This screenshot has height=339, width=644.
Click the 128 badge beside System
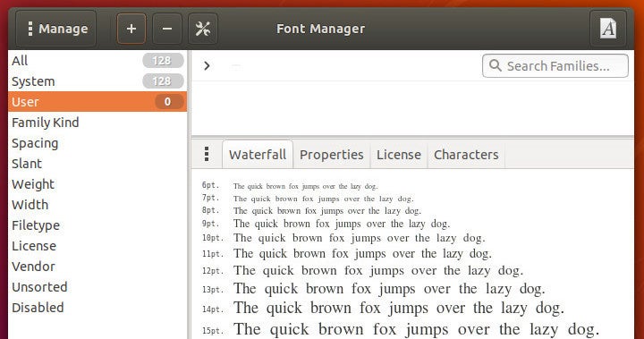pos(163,81)
